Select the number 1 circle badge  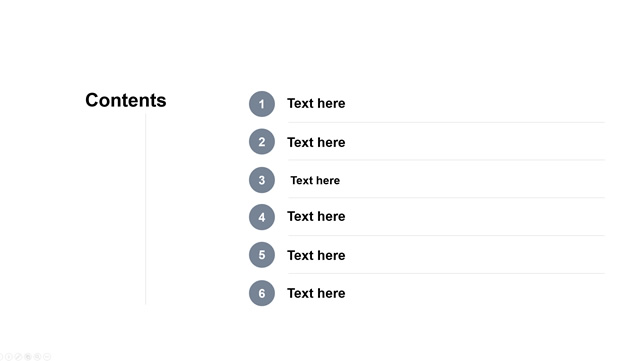pyautogui.click(x=262, y=104)
